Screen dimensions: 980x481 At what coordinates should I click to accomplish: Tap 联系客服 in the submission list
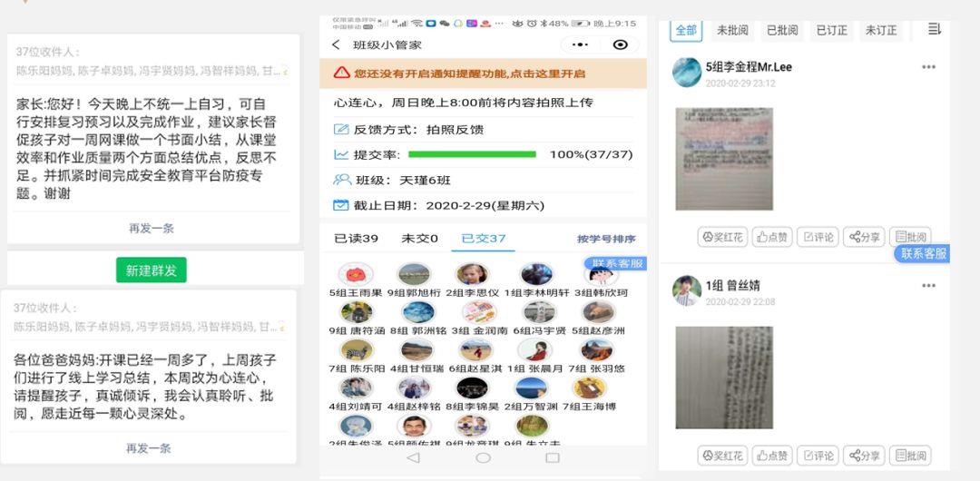[615, 263]
